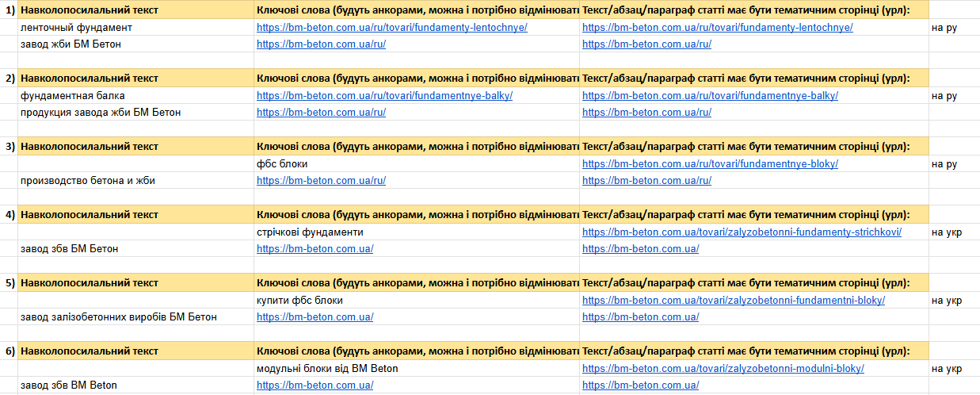Select the cell 'купити фбс блоки'

click(417, 301)
